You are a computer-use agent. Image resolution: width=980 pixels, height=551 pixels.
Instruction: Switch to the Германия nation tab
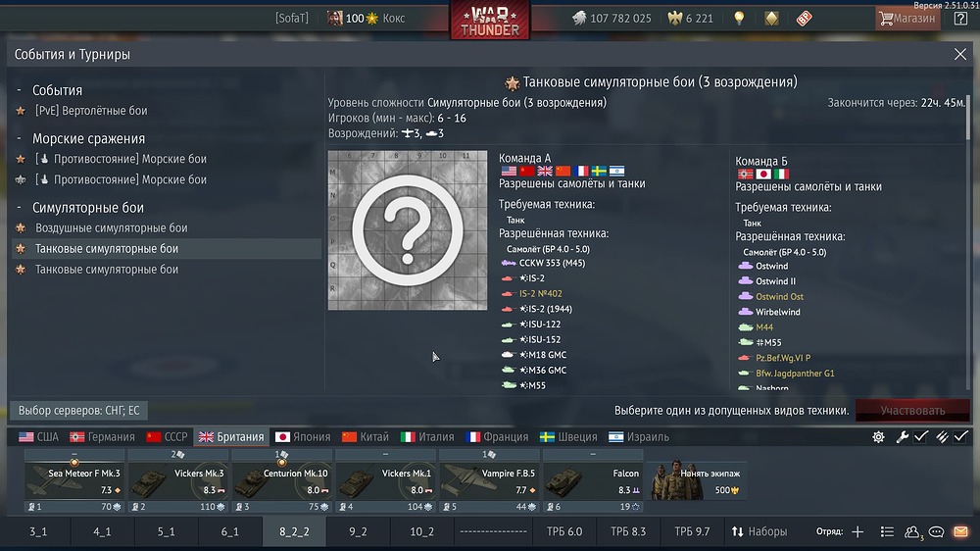(103, 436)
